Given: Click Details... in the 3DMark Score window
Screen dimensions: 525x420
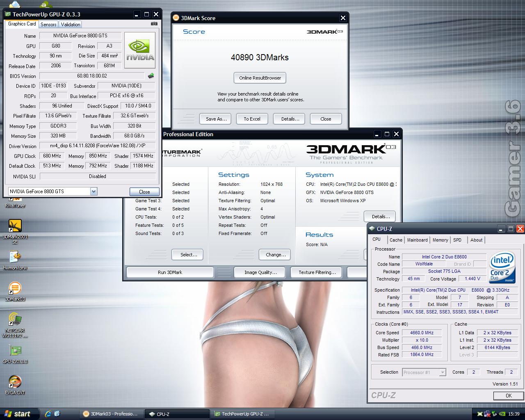Looking at the screenshot, I should pyautogui.click(x=290, y=119).
